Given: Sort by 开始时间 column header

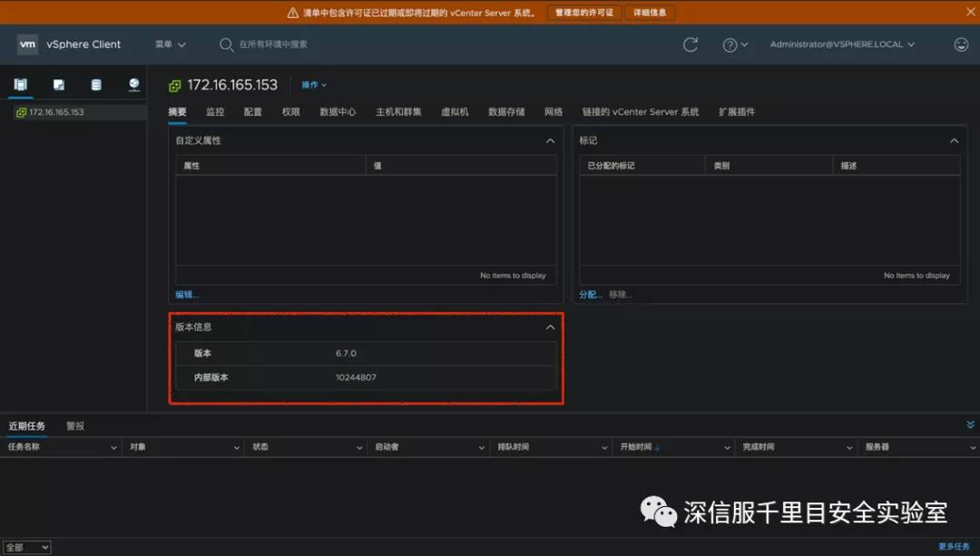Looking at the screenshot, I should click(x=635, y=447).
